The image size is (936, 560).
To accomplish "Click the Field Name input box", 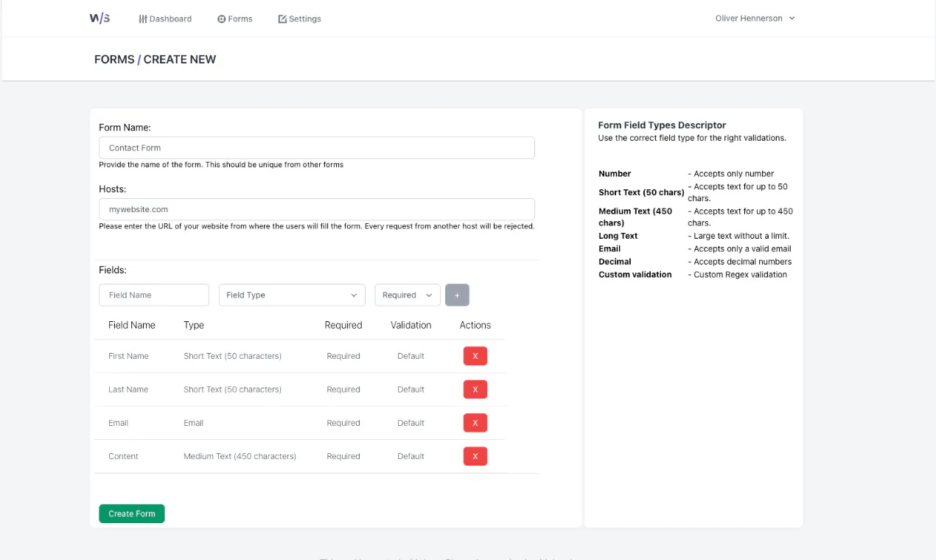I will [x=154, y=295].
